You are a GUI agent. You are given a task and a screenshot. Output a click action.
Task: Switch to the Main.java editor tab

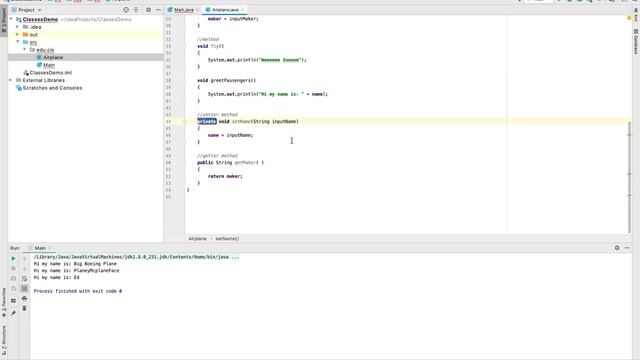[x=184, y=10]
